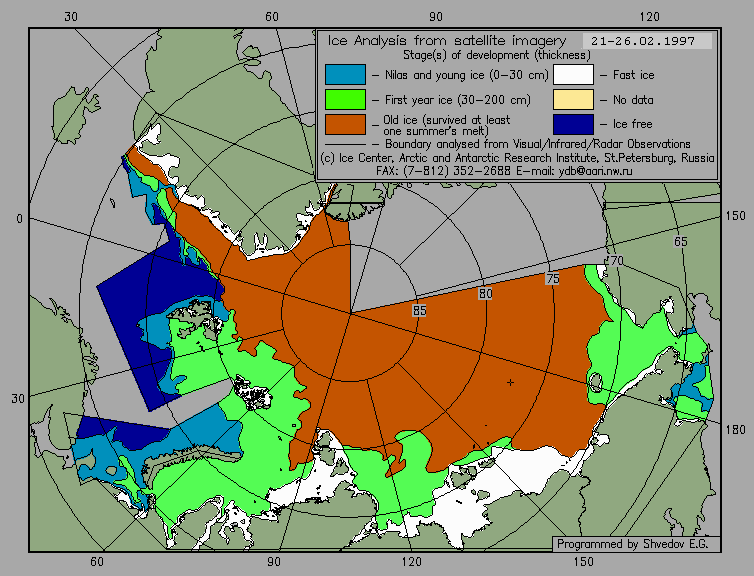The height and width of the screenshot is (576, 754).
Task: Open the e-mail address ydb@aari.nw.ru
Action: click(595, 171)
